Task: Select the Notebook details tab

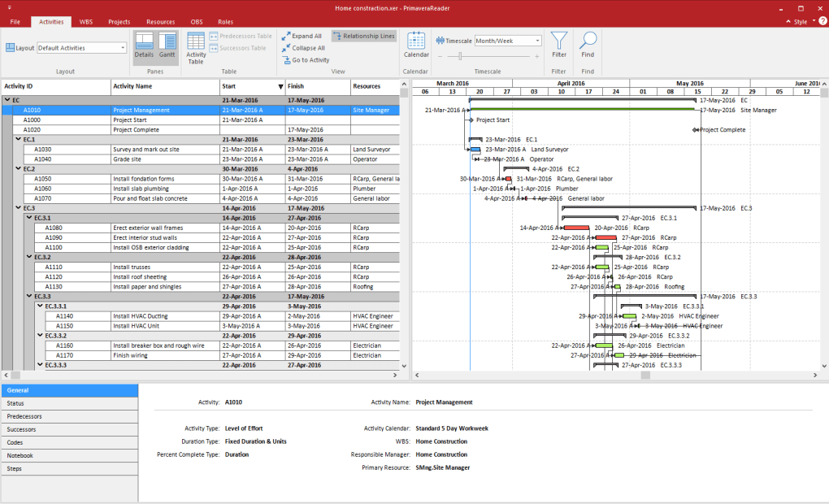Action: click(x=20, y=455)
